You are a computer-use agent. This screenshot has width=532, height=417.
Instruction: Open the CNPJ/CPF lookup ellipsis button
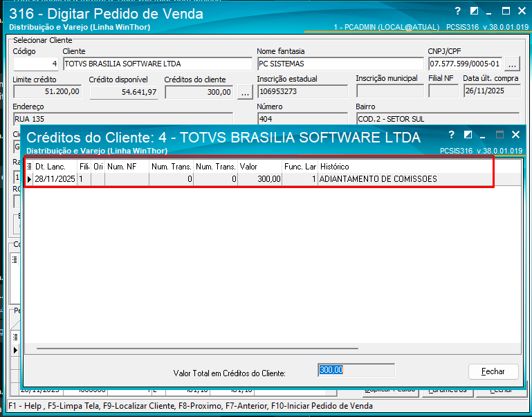point(513,64)
